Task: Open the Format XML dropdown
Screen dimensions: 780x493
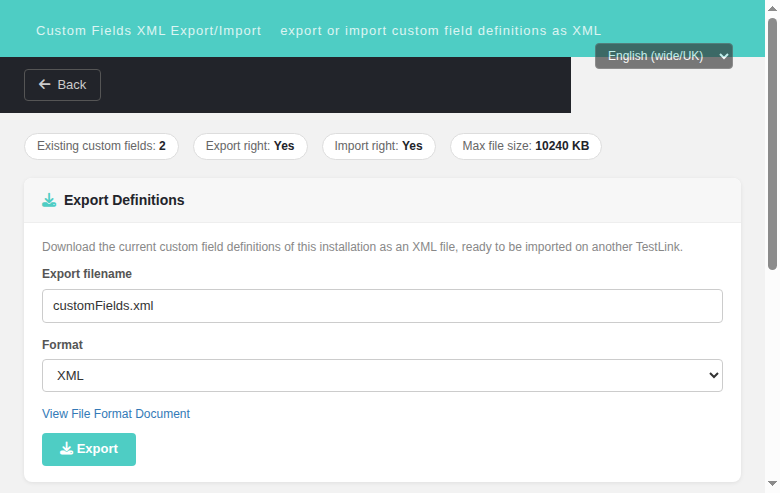Action: click(382, 376)
